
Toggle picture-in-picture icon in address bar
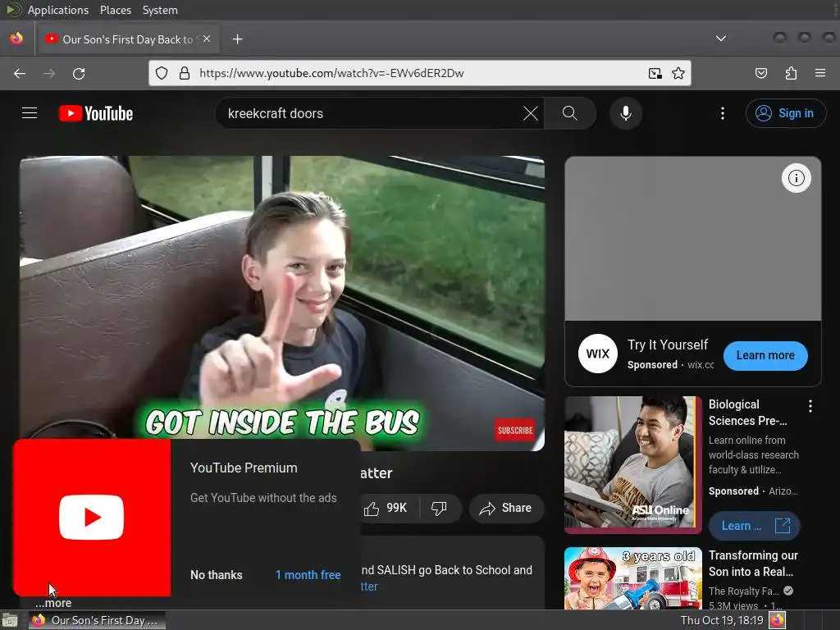tap(655, 73)
